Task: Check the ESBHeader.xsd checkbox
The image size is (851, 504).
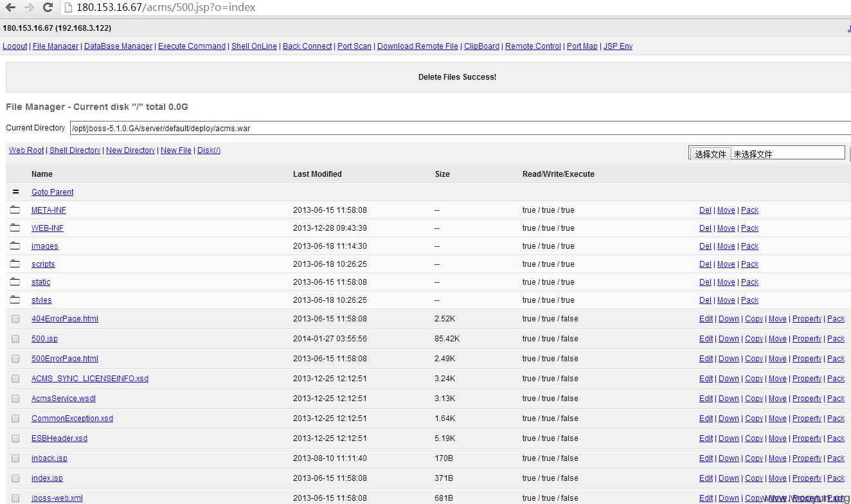Action: [x=15, y=438]
